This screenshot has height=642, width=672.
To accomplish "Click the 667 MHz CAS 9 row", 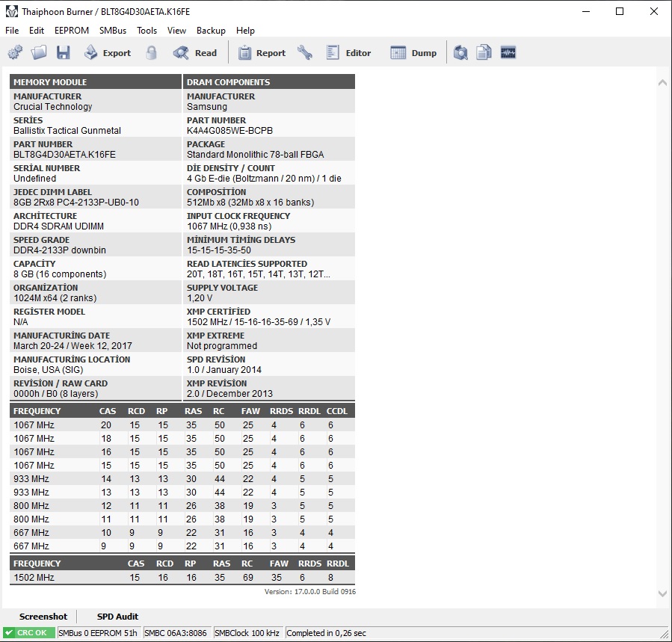I will (x=182, y=546).
